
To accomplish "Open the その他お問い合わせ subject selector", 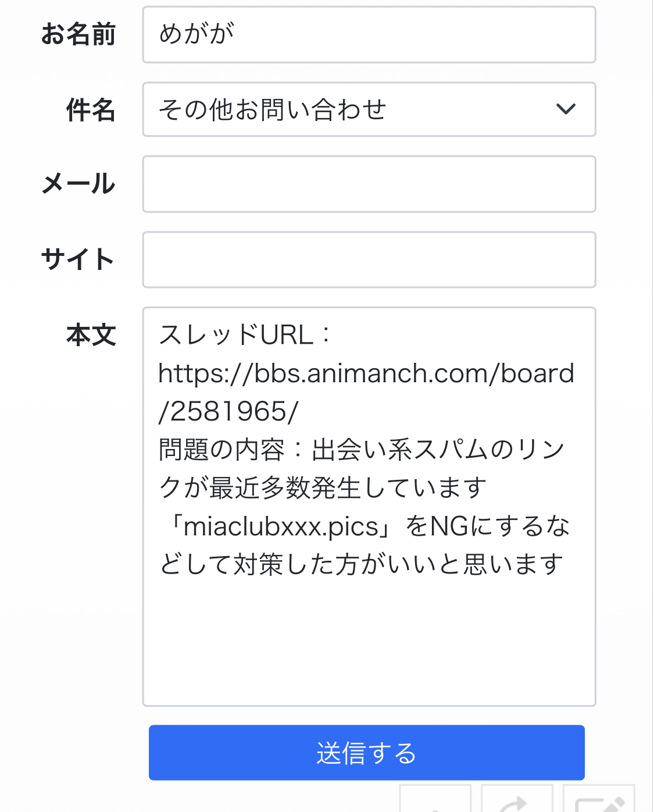I will [369, 109].
